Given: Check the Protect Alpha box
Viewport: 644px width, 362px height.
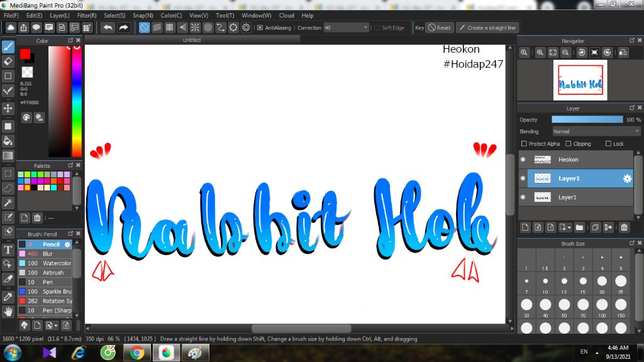Looking at the screenshot, I should pos(524,144).
